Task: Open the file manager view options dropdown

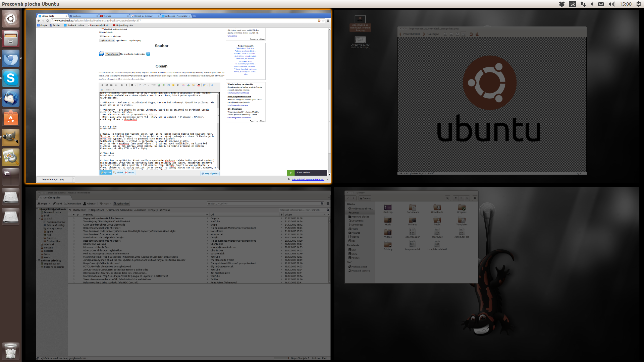Action: coord(467,198)
